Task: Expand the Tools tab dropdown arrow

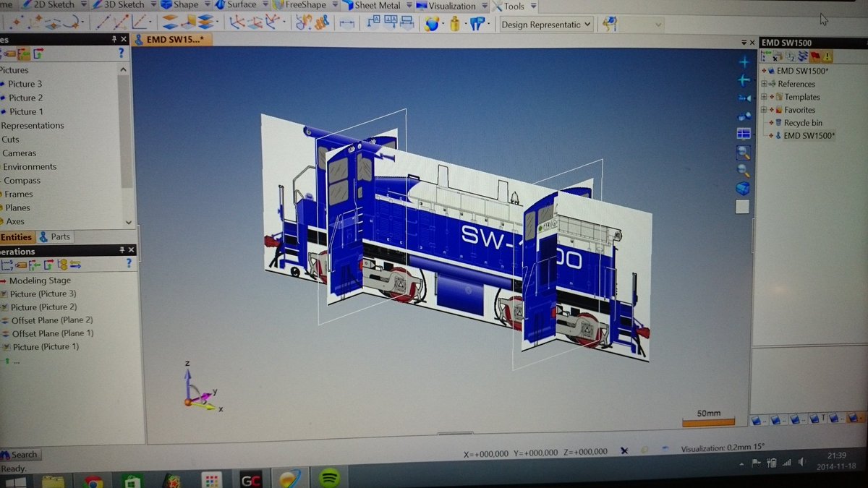Action: point(534,7)
